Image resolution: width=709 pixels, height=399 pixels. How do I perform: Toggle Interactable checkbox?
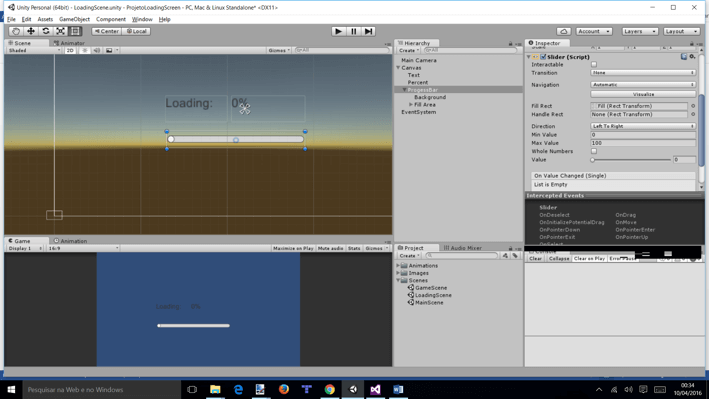pyautogui.click(x=594, y=65)
